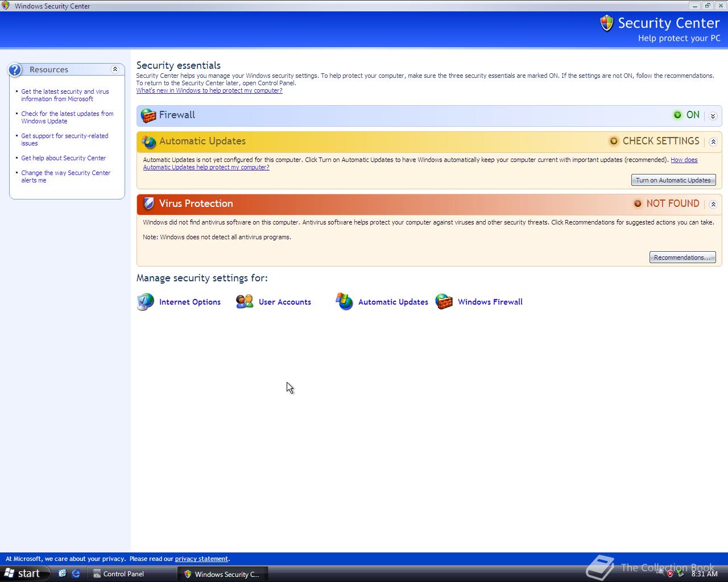Click the Automatic Updates icon under Manage settings

344,302
